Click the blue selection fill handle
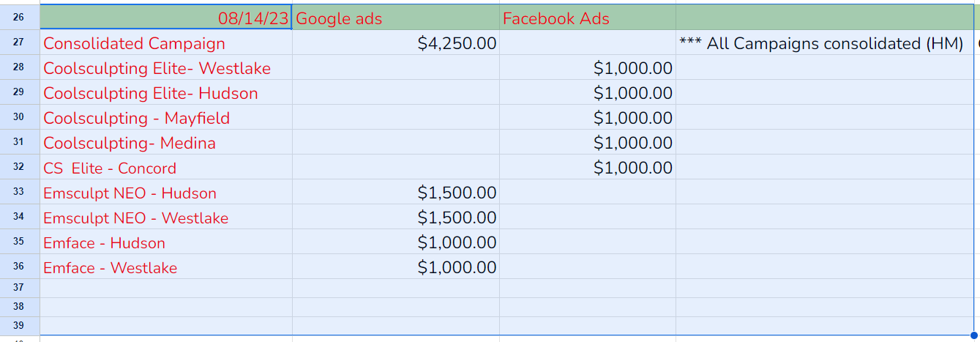The width and height of the screenshot is (980, 342). pyautogui.click(x=973, y=335)
